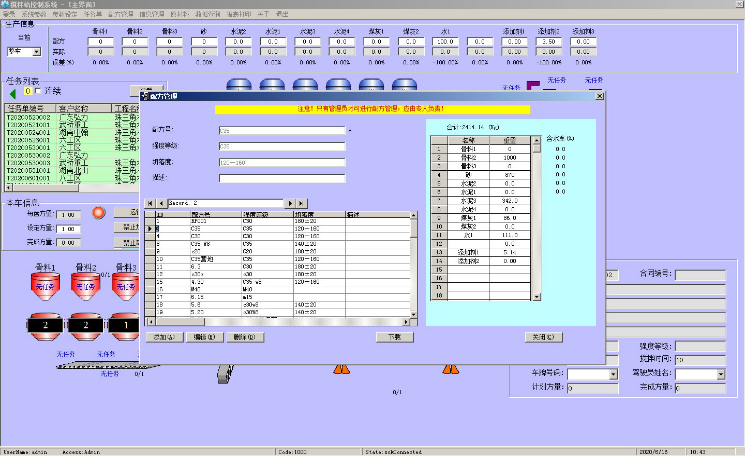Click the 编辑(E) button
The height and width of the screenshot is (456, 745).
point(205,337)
